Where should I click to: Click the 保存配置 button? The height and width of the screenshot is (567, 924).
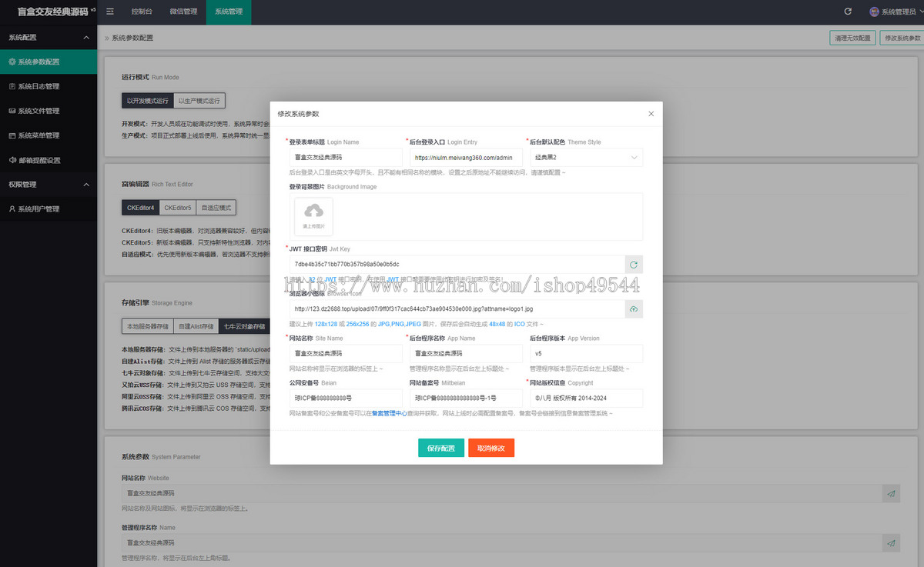441,449
